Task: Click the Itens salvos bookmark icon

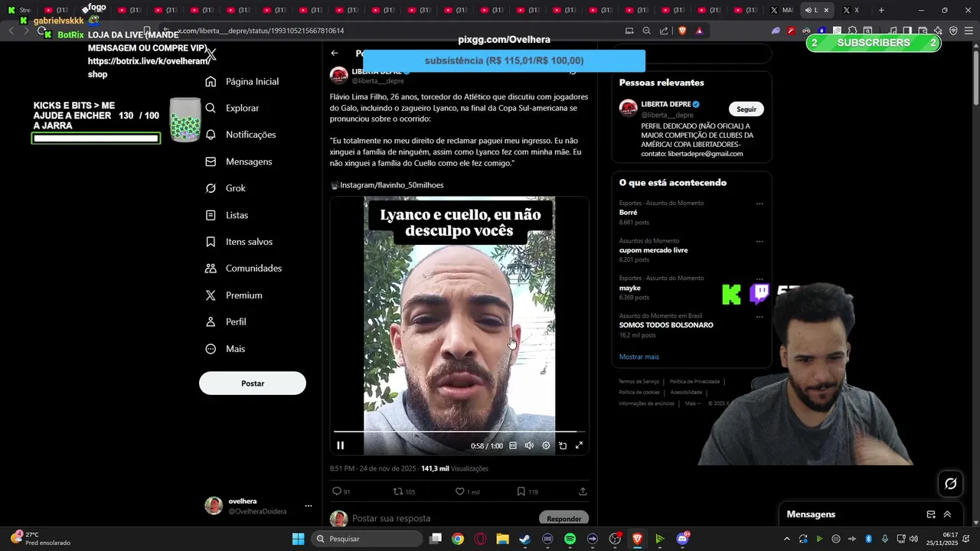Action: pyautogui.click(x=211, y=242)
